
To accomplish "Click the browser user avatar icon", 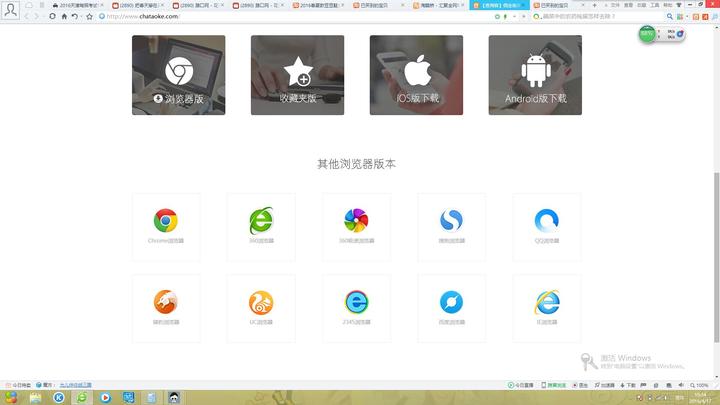I will (x=11, y=10).
